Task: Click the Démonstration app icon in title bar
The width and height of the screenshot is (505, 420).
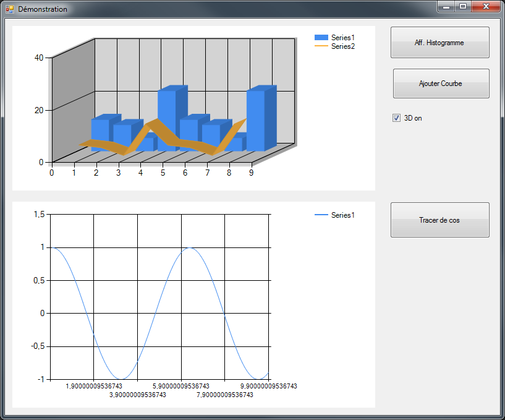Action: [x=10, y=9]
